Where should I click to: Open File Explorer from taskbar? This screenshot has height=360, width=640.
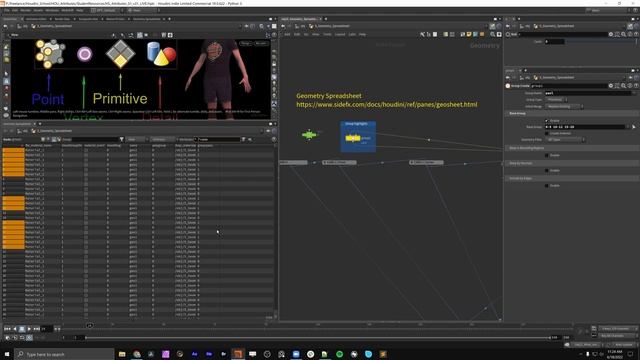click(122, 354)
